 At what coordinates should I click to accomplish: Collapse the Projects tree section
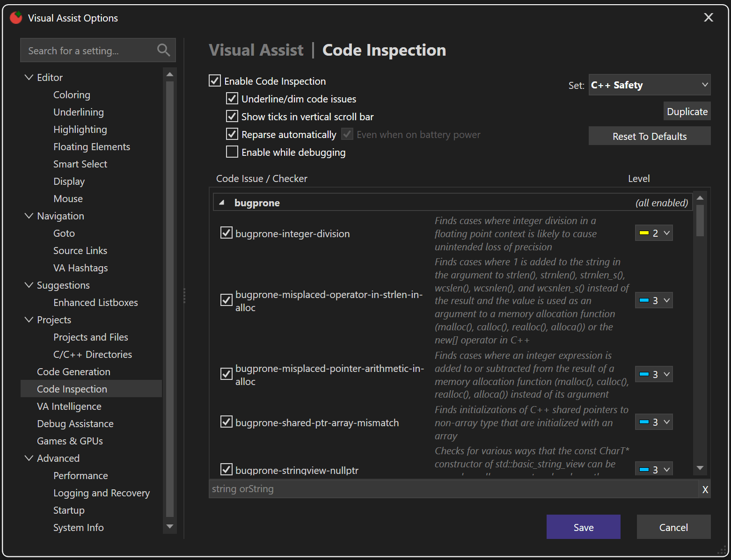(29, 320)
